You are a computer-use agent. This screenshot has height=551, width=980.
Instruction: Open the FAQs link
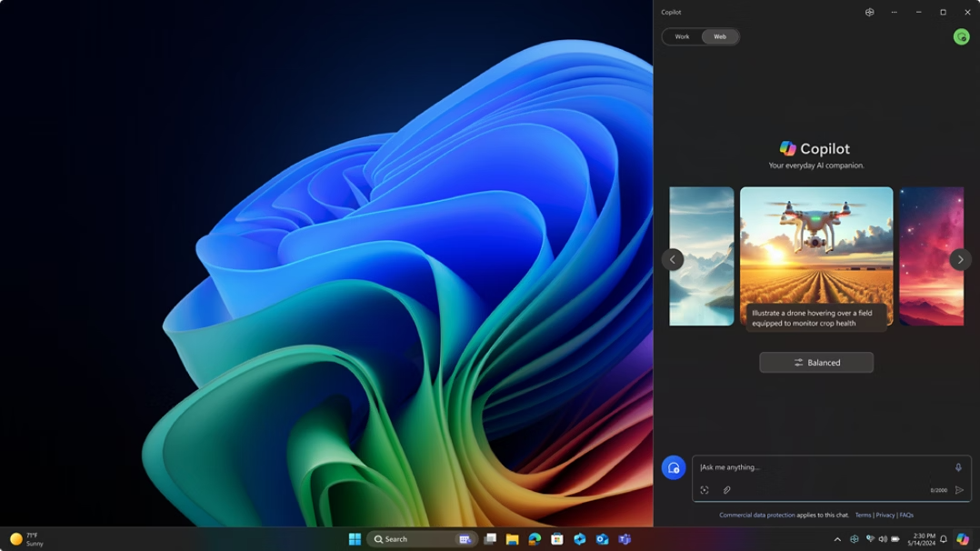pyautogui.click(x=906, y=516)
